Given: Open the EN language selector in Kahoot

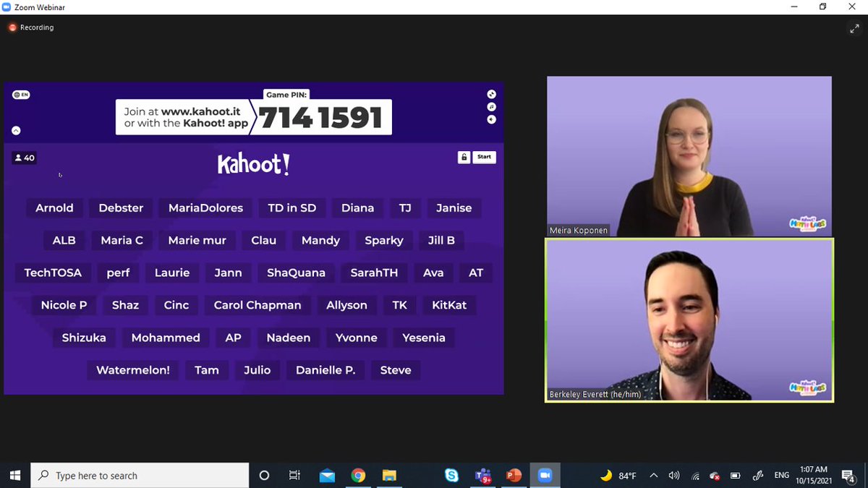Looking at the screenshot, I should pos(21,95).
